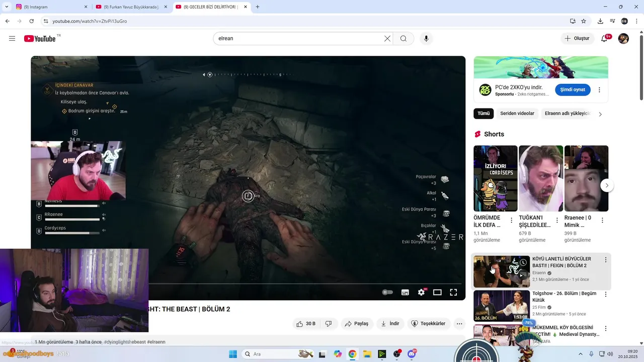Screen dimensions: 644x362
Task: Open options for KÖYÜ LANETLİ BÜYÜCÜLER video
Action: tap(606, 260)
